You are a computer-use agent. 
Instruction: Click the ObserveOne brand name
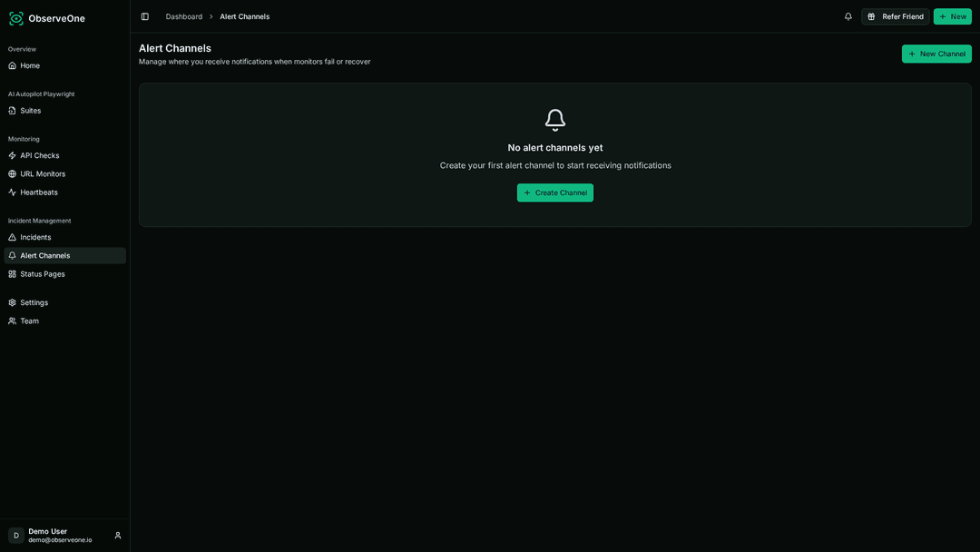point(57,19)
